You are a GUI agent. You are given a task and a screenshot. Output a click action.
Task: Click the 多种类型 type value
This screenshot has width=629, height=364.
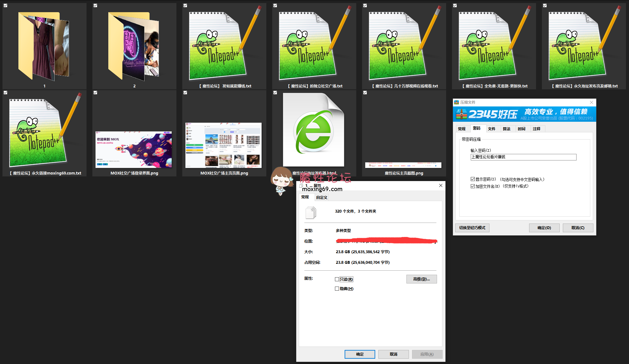click(x=343, y=231)
